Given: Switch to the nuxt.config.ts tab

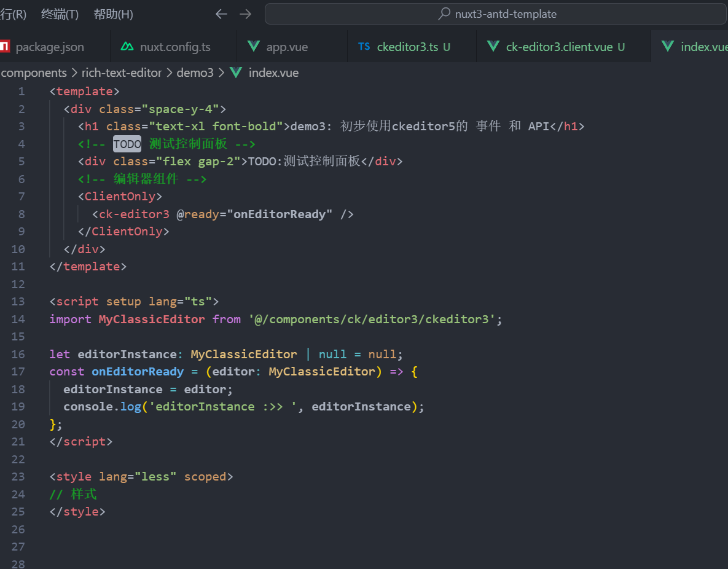Looking at the screenshot, I should point(174,47).
